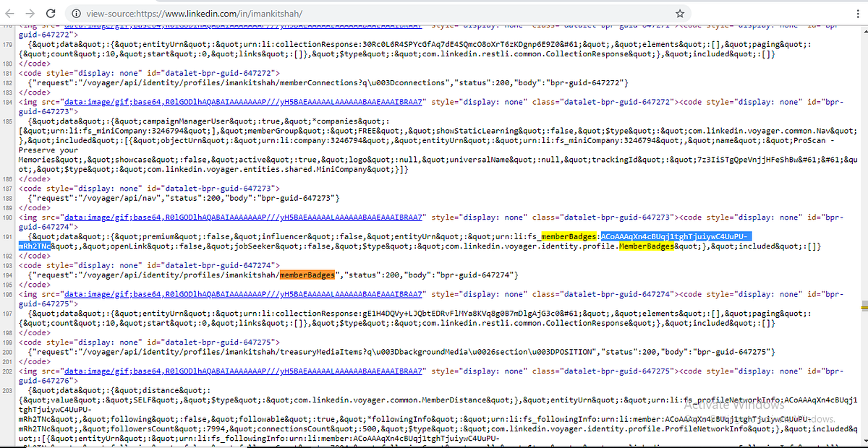The height and width of the screenshot is (448, 868).
Task: Click the orange-highlighted memberBadges match on line 194
Action: click(307, 275)
